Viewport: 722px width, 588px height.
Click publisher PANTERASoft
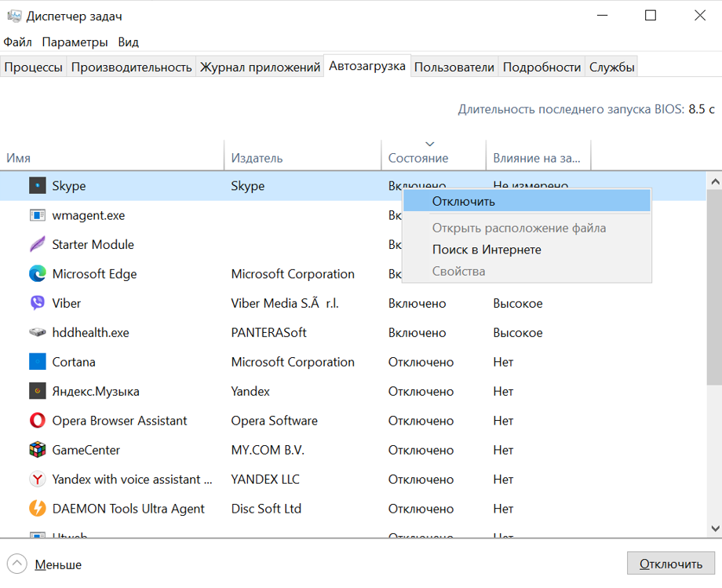point(268,332)
